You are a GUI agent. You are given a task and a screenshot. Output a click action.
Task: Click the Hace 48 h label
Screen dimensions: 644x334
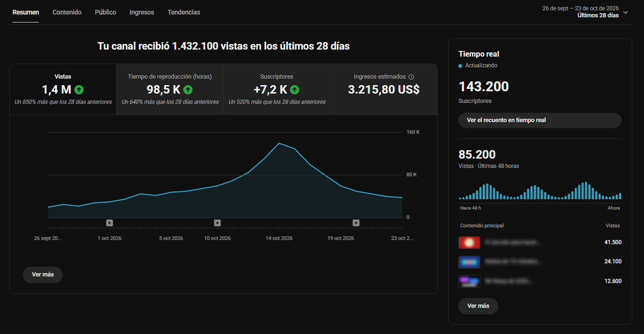click(470, 208)
